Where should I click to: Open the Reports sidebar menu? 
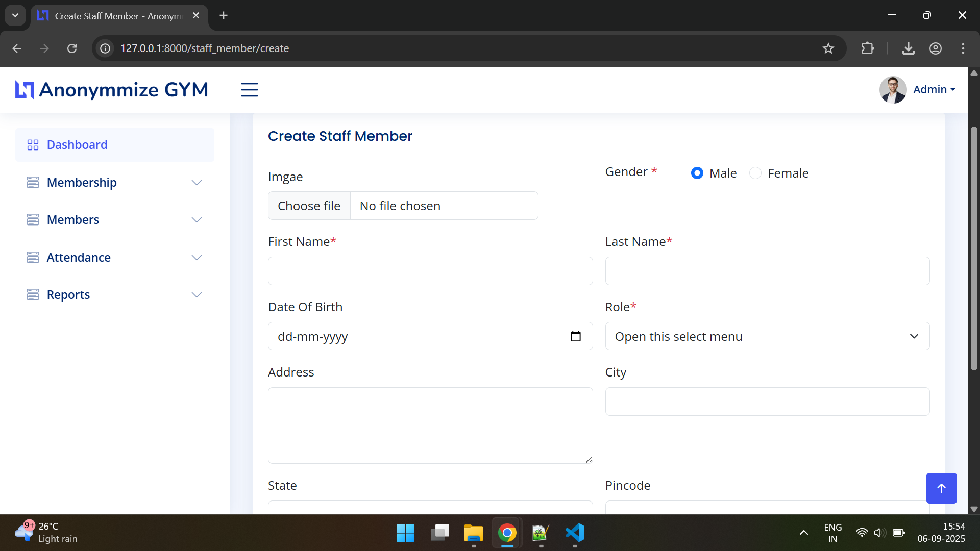[x=115, y=295]
